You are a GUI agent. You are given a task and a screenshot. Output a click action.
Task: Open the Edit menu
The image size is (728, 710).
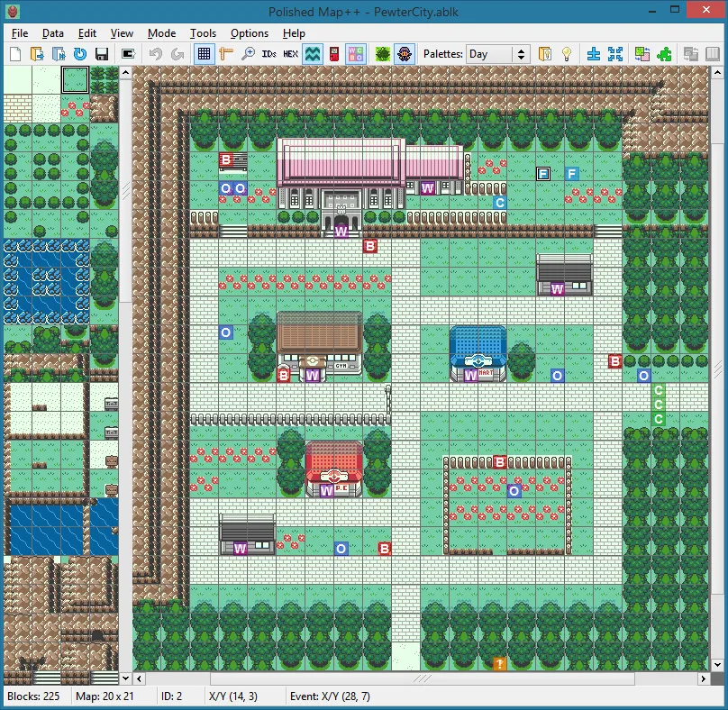pos(87,33)
